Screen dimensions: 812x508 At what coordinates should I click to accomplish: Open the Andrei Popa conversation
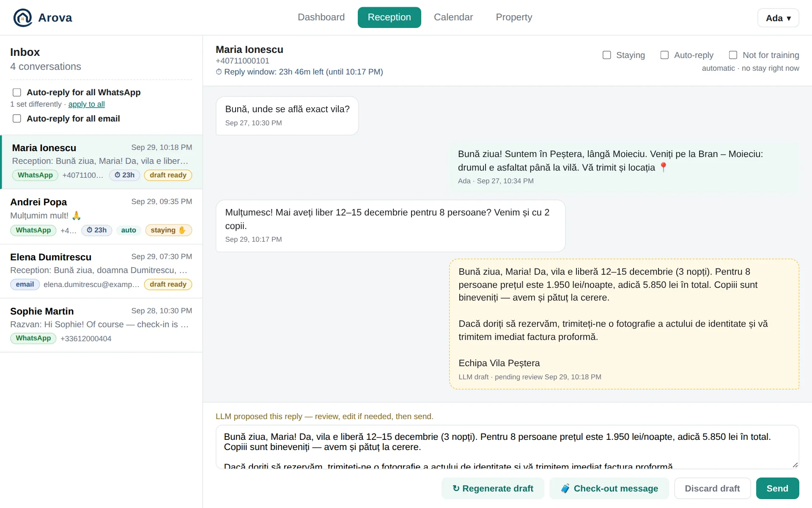coord(101,217)
